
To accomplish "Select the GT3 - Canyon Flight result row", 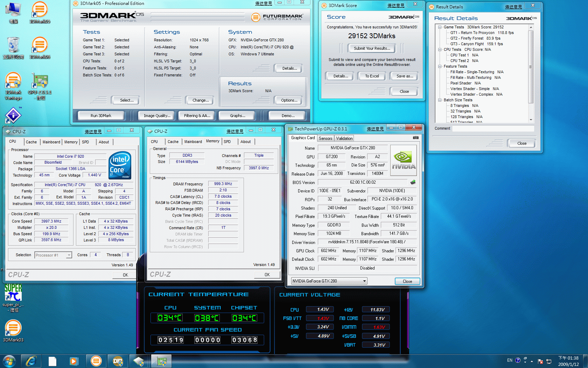I will coord(476,44).
